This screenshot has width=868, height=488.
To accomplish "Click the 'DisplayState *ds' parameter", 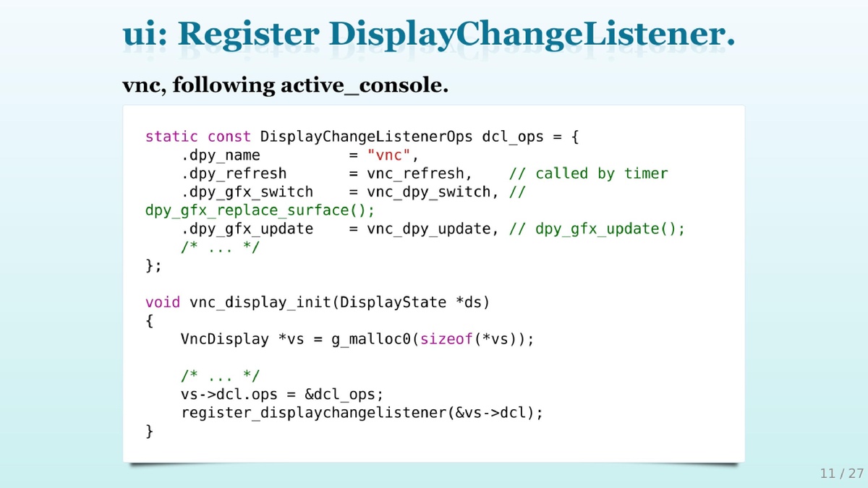I will coord(411,302).
